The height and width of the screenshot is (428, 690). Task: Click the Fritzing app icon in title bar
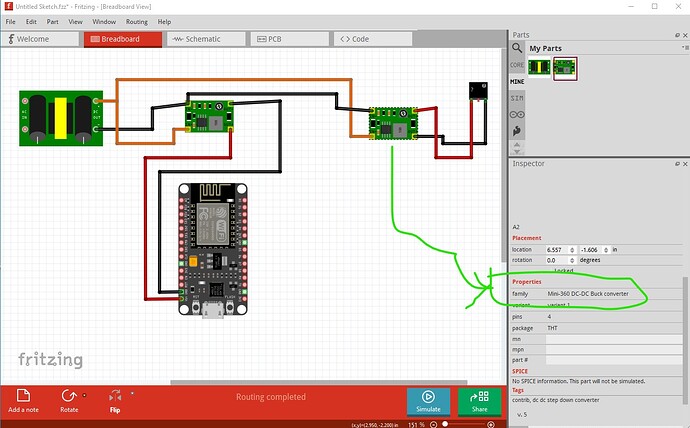(8, 6)
